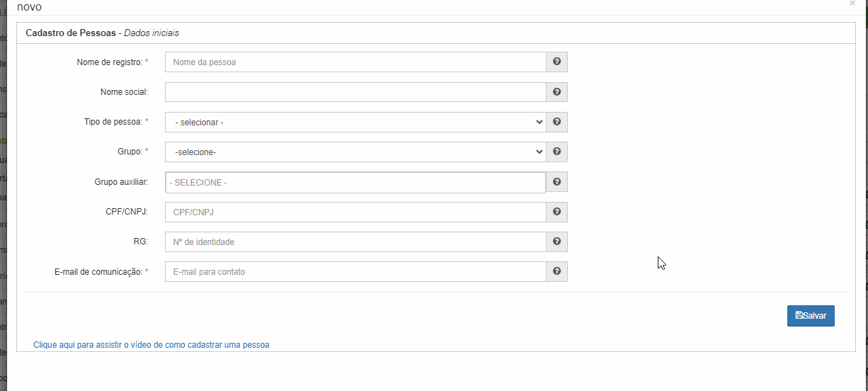Focus the E-mail para contato field
Screen dimensions: 868x391
(355, 271)
